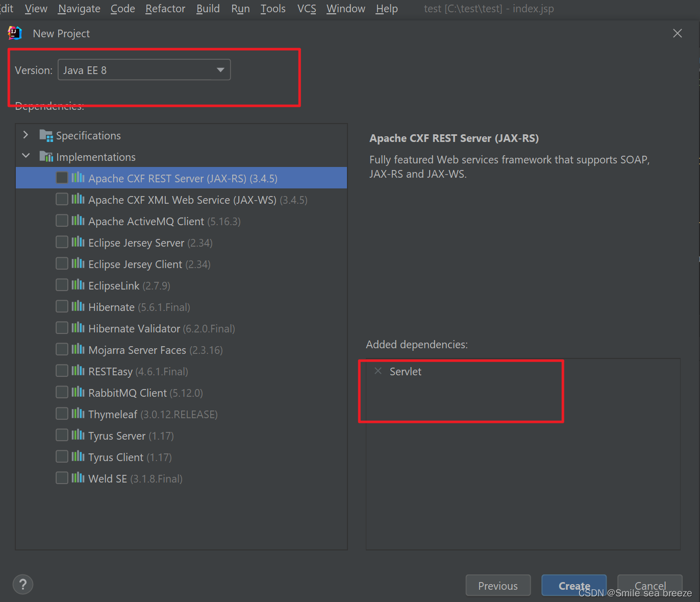Click library icon next to Hibernate Validator
Viewport: 700px width, 602px height.
(78, 328)
